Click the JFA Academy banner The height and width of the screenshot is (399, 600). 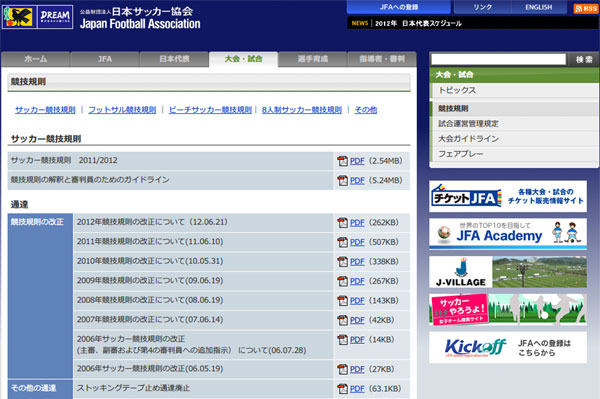pos(508,234)
